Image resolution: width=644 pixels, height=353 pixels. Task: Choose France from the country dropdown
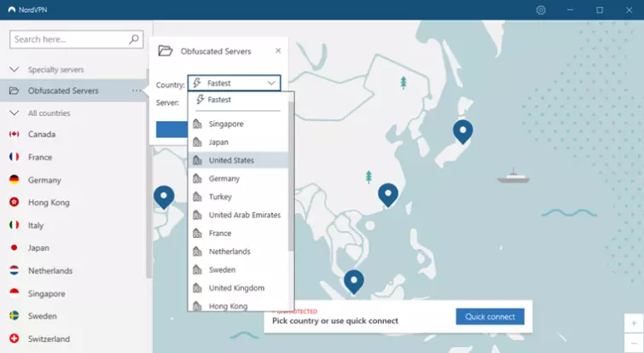[238, 233]
